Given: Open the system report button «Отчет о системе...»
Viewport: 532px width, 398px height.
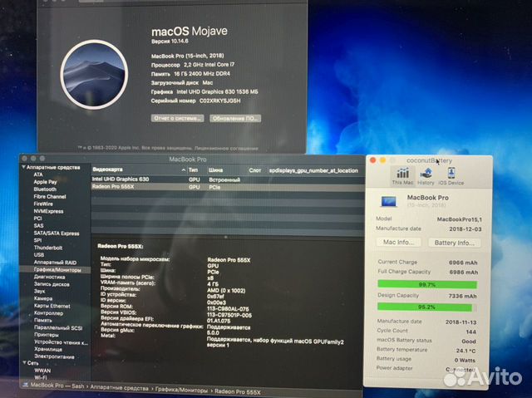Looking at the screenshot, I should tap(177, 118).
